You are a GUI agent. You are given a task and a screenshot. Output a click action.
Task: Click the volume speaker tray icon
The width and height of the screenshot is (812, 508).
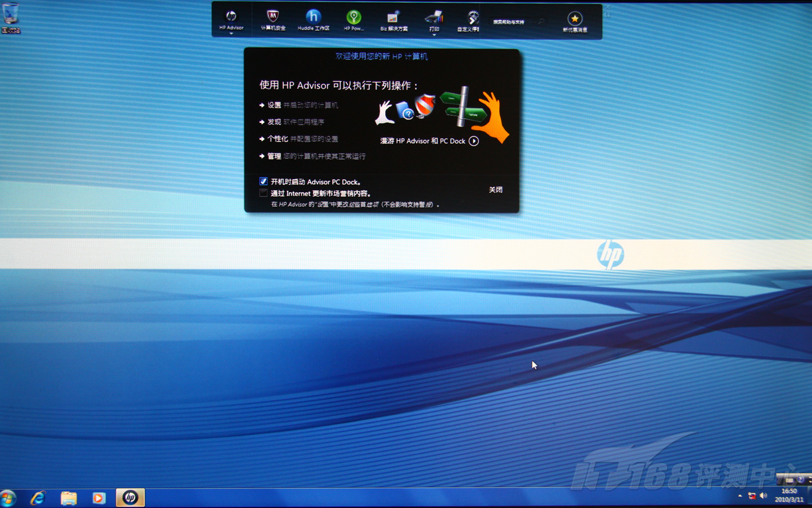click(x=763, y=496)
